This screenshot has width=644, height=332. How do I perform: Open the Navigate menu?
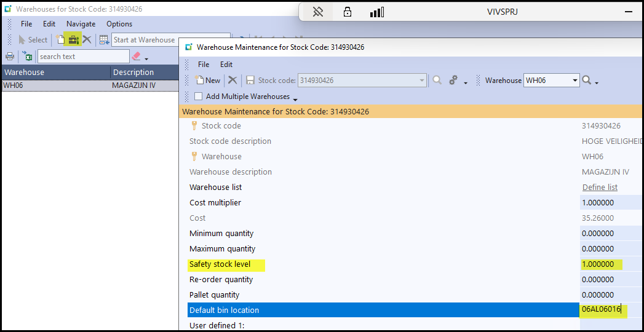pyautogui.click(x=81, y=24)
